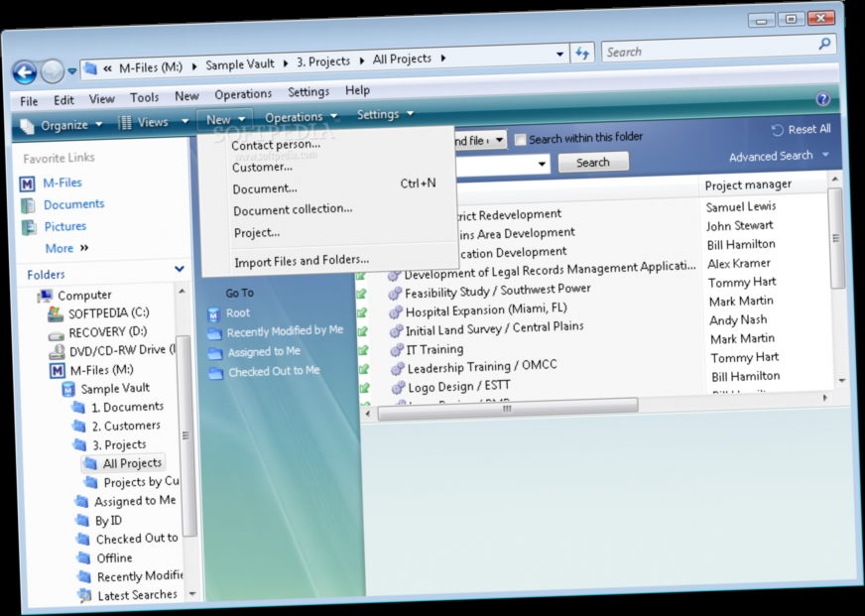The height and width of the screenshot is (616, 865).
Task: Select Import Files and Folders... entry
Action: (302, 260)
